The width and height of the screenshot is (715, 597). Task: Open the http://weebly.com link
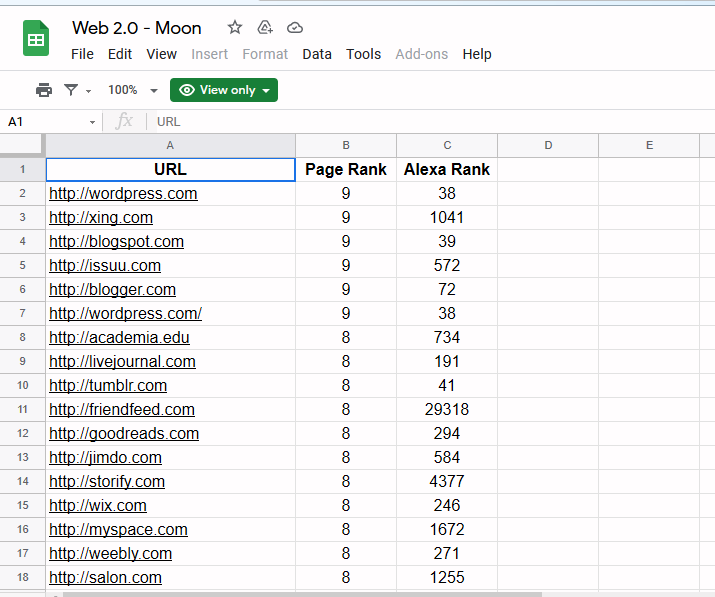pyautogui.click(x=110, y=554)
